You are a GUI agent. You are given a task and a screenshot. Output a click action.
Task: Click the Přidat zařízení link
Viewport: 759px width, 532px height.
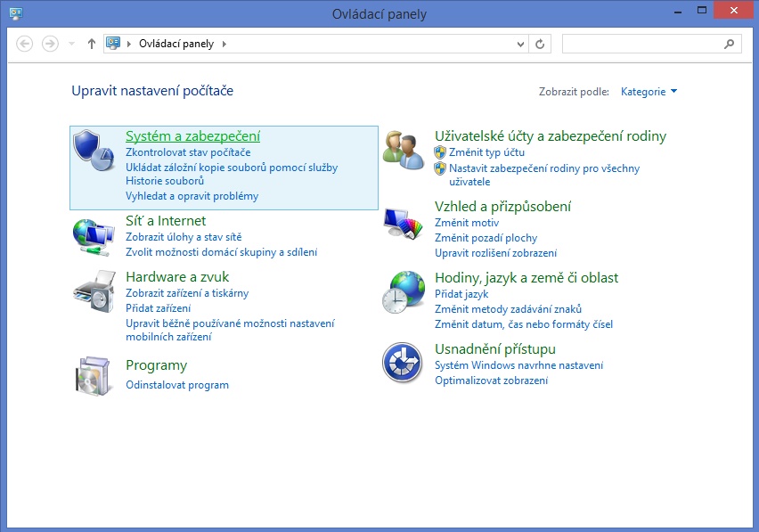(158, 307)
